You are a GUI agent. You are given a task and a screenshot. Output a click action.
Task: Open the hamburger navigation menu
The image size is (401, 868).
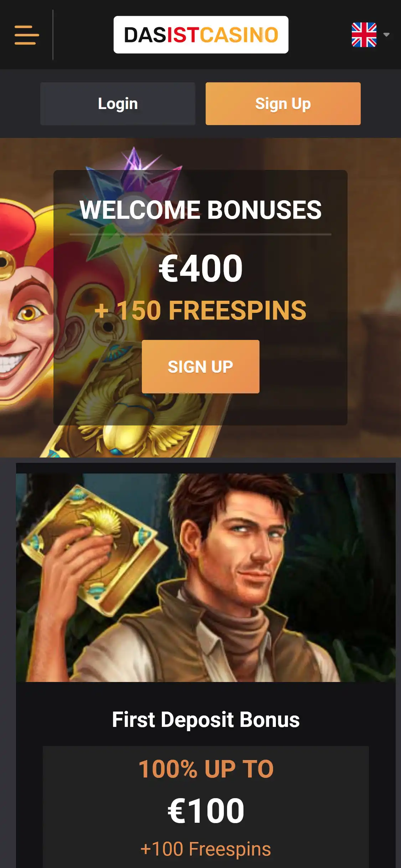point(27,35)
